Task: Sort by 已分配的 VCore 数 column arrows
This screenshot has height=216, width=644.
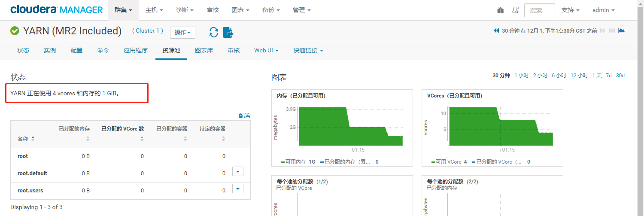Action: (x=142, y=139)
